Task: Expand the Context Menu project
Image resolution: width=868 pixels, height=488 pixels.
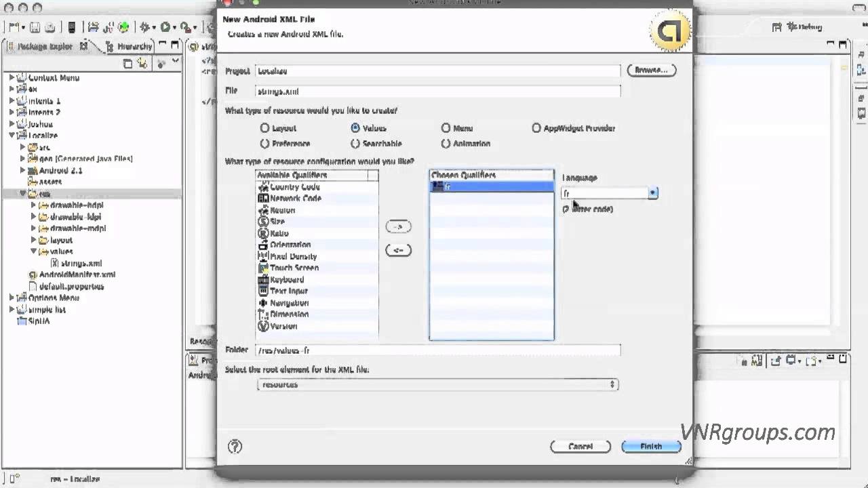Action: click(x=12, y=78)
